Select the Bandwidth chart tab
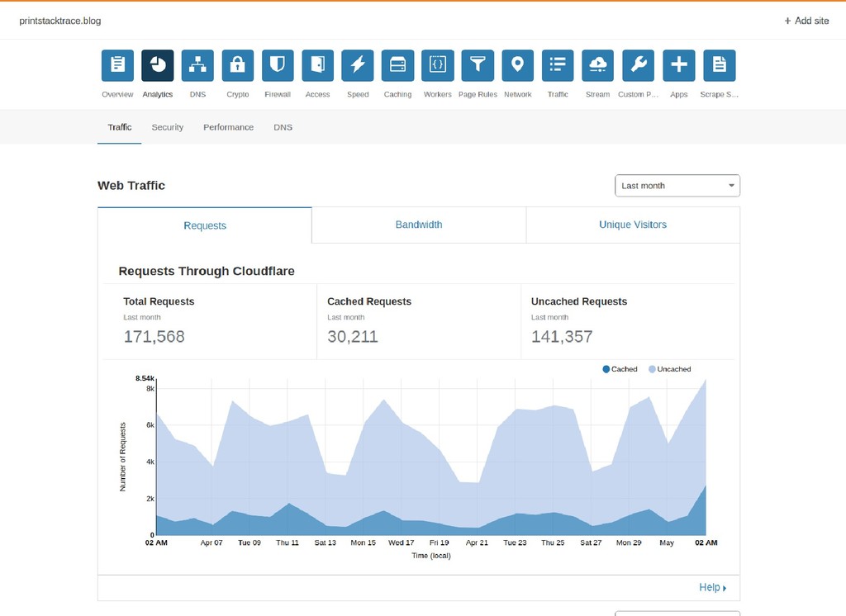Screen dimensions: 846x616 [419, 225]
